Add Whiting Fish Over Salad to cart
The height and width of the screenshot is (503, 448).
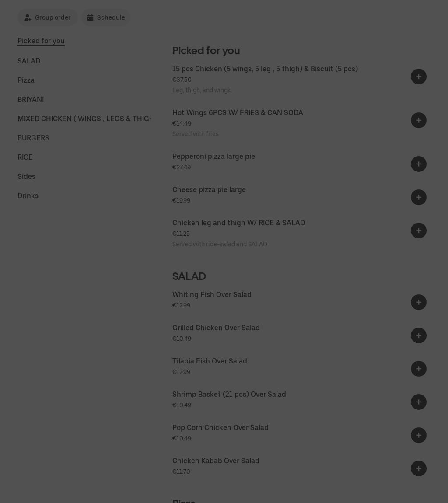[418, 302]
